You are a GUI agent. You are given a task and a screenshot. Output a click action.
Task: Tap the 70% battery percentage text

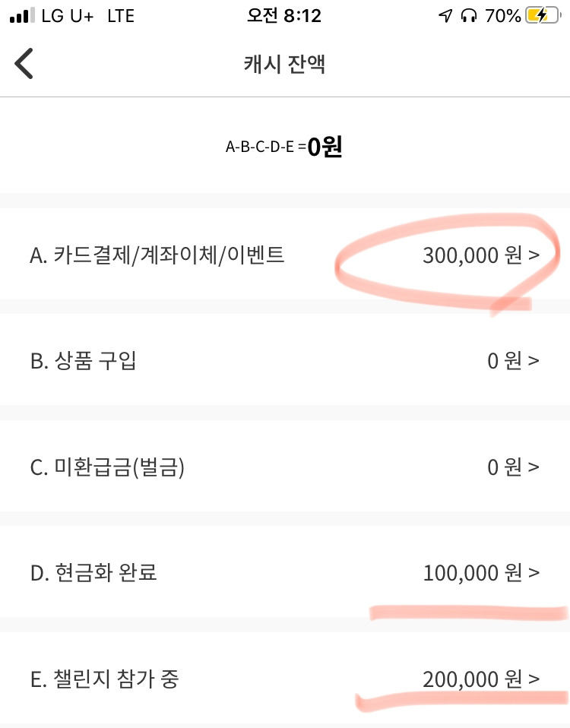point(503,16)
